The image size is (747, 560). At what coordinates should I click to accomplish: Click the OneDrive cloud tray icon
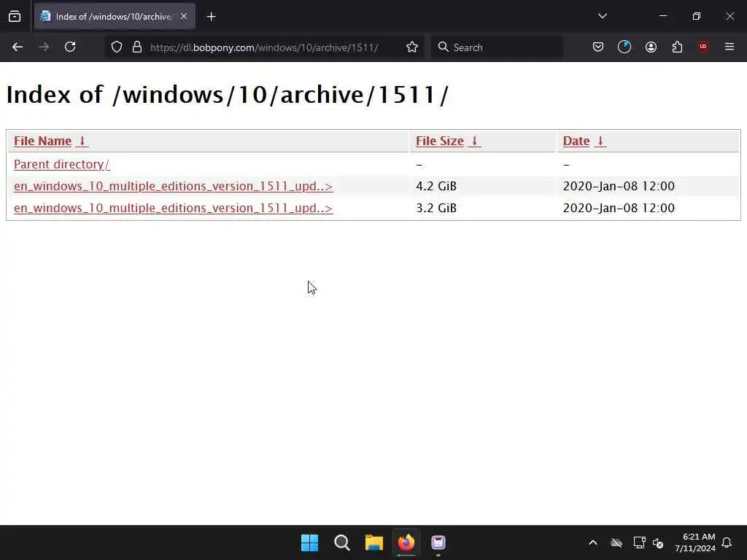616,542
